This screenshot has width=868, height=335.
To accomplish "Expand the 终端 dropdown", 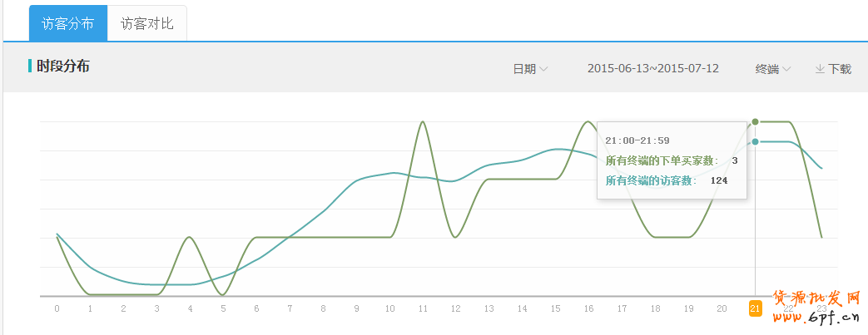I will pos(772,69).
